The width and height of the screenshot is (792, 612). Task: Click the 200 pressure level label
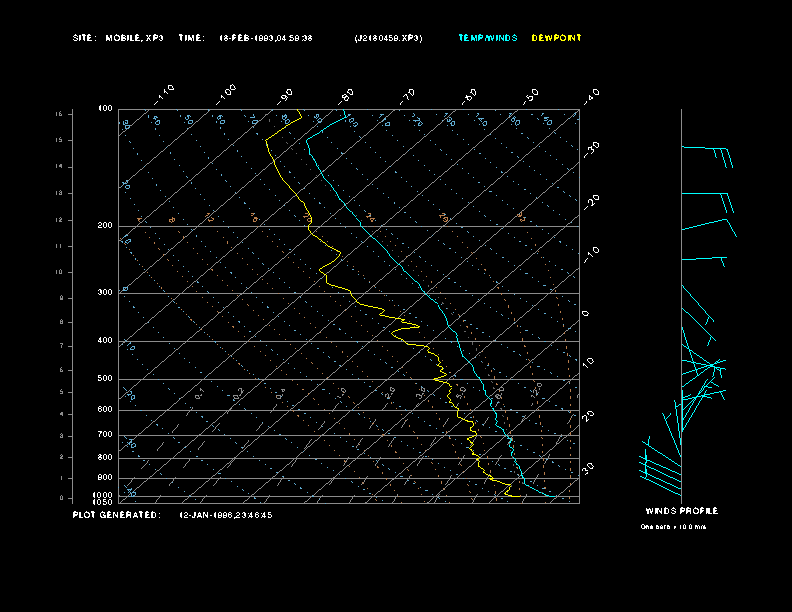105,226
